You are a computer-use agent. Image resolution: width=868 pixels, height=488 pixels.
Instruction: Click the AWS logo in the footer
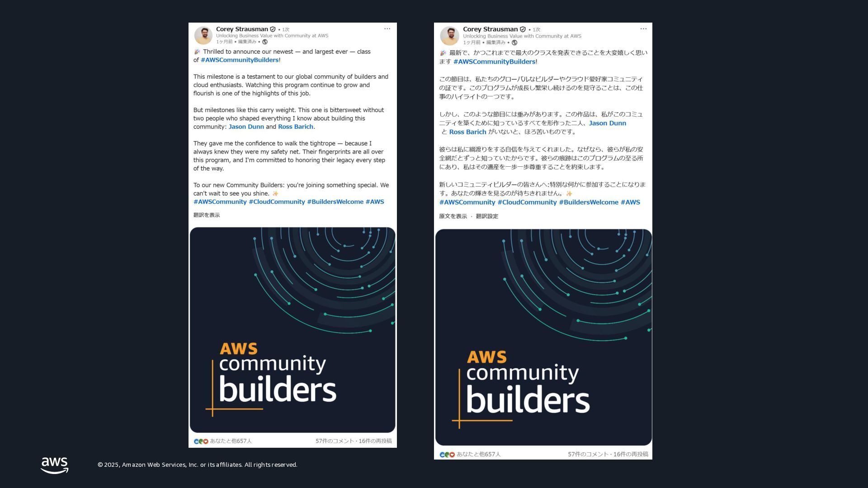coord(55,465)
